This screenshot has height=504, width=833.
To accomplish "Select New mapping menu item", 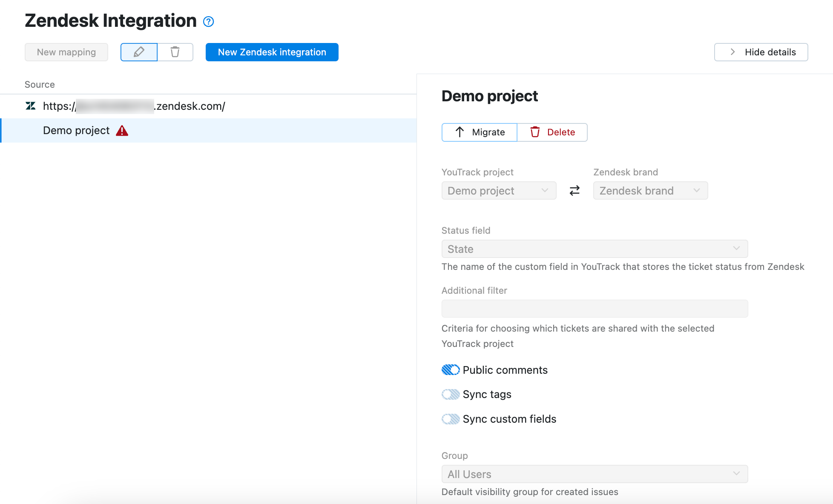I will tap(66, 52).
